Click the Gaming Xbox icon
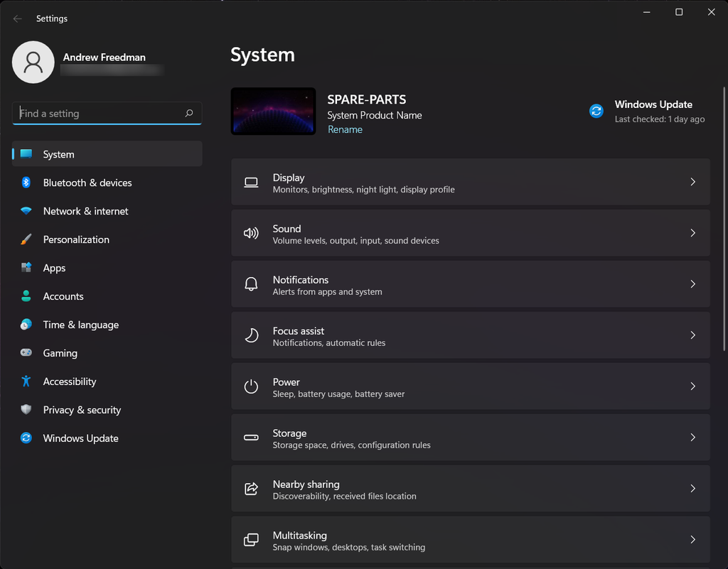This screenshot has height=569, width=728. tap(26, 353)
